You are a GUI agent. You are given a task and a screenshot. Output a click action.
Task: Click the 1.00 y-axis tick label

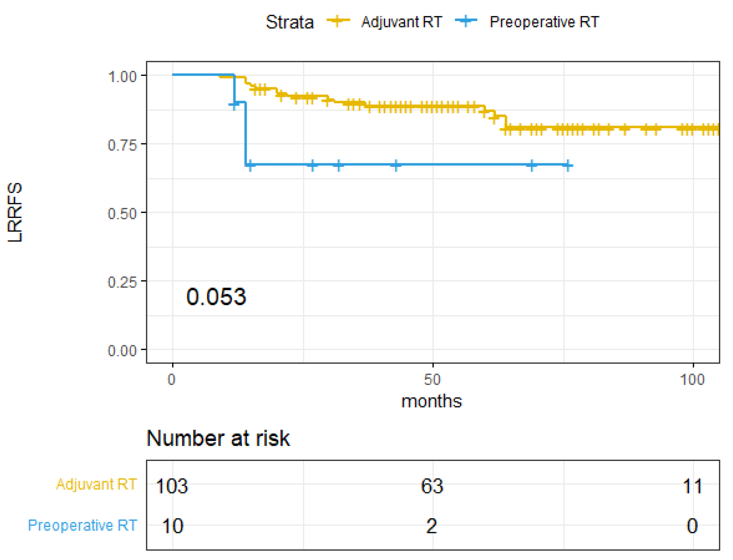pos(122,76)
